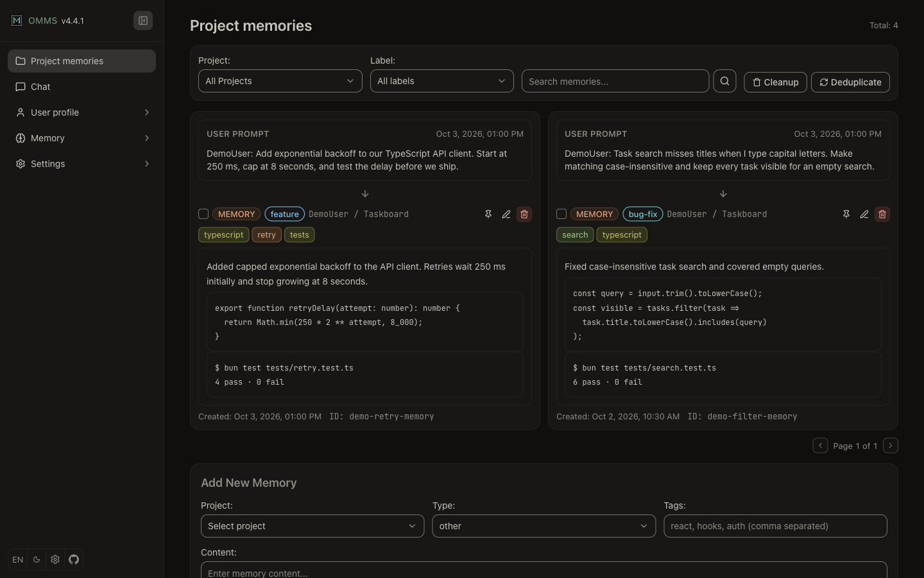Click the Total: 4 counter
The height and width of the screenshot is (578, 924).
884,25
